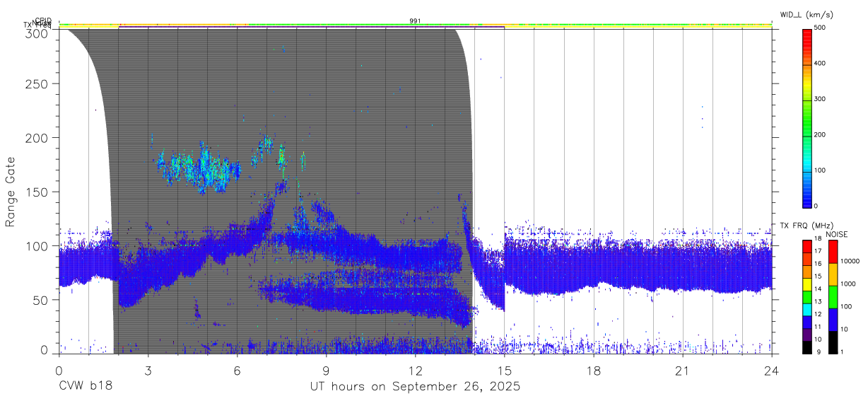
Task: Click the blue 11–12 MHz TX FRQ segment
Action: (807, 321)
